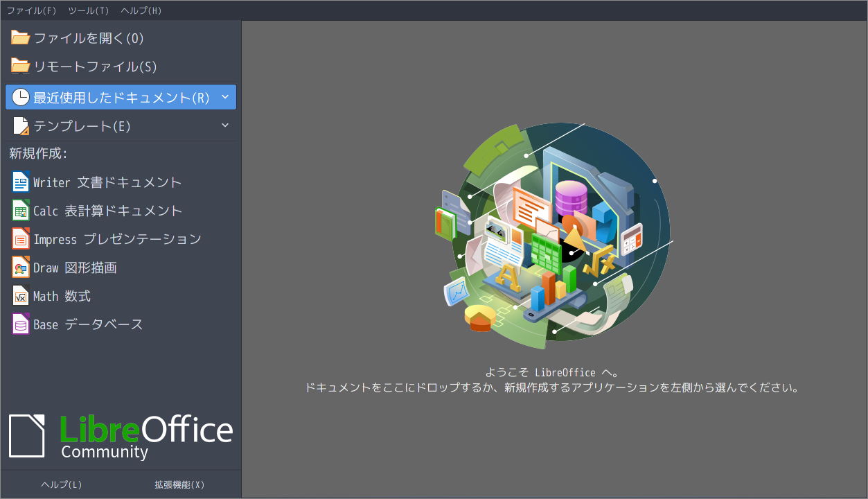Click the Base データベース label
868x499 pixels.
click(x=88, y=324)
